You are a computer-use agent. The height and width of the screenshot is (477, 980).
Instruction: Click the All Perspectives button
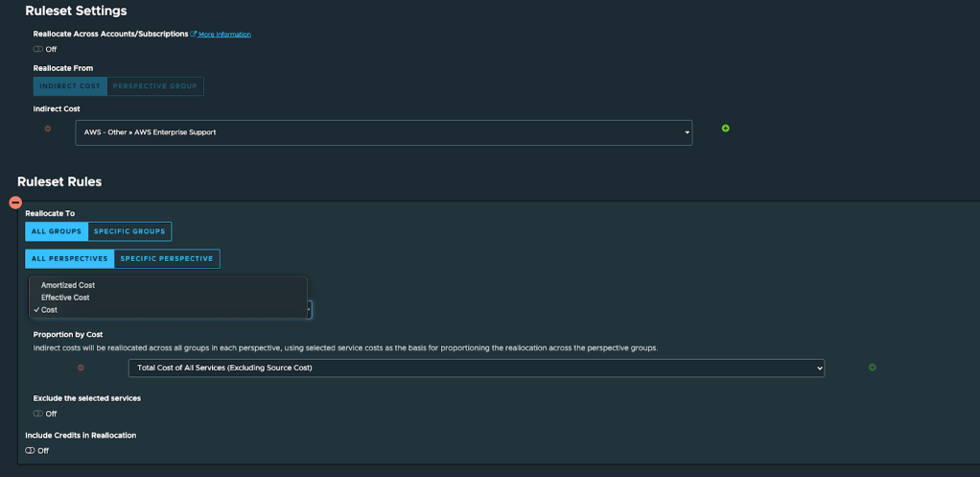[x=70, y=259]
